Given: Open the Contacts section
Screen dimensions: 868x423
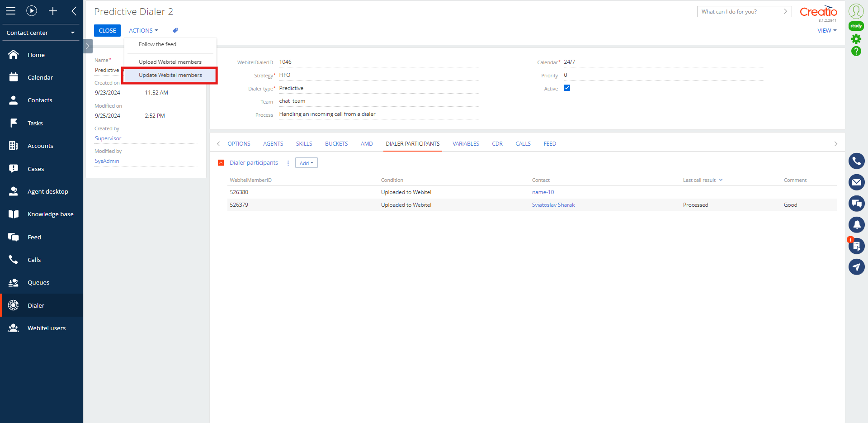Looking at the screenshot, I should tap(42, 100).
